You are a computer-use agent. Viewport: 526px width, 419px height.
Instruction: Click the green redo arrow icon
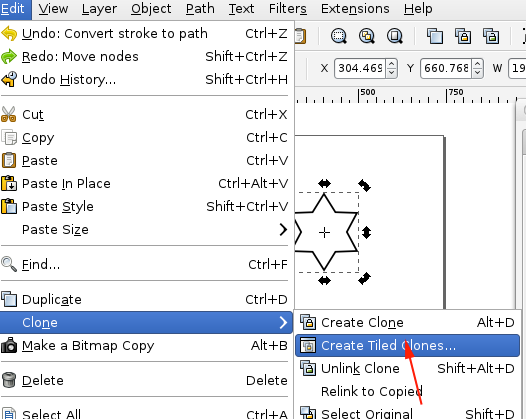click(9, 56)
